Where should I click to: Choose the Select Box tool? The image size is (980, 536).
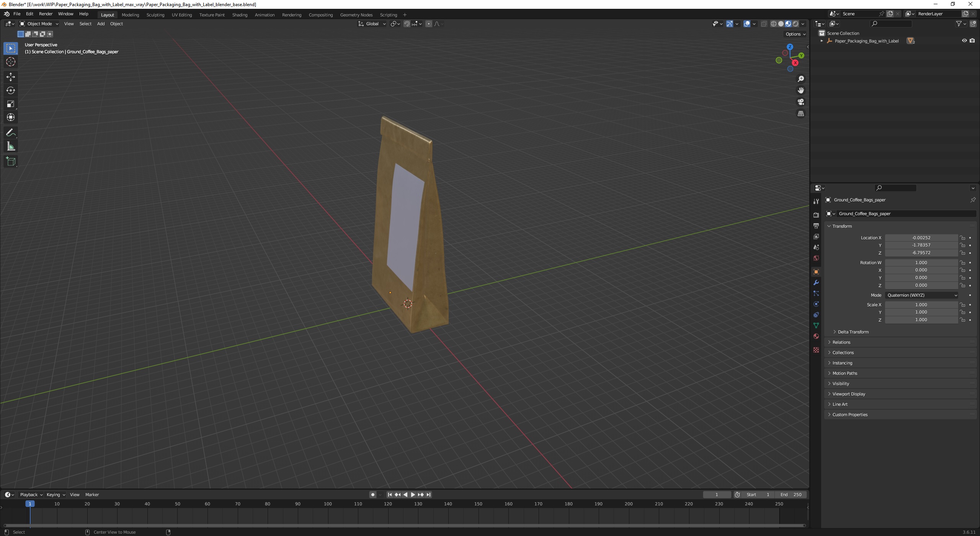tap(11, 48)
